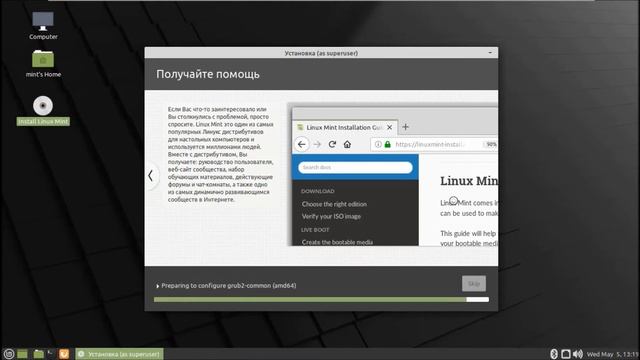This screenshot has height=360, width=640.
Task: Open the Bluetooth tray icon
Action: click(554, 354)
